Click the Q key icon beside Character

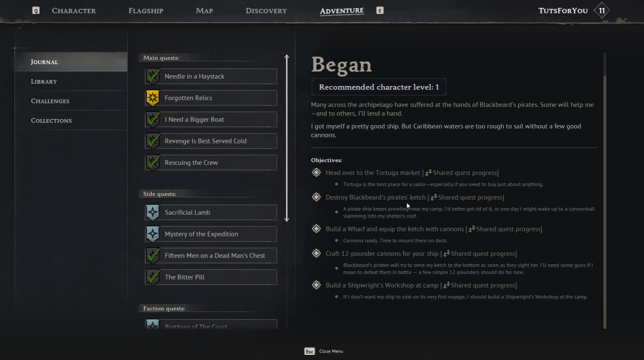point(36,11)
